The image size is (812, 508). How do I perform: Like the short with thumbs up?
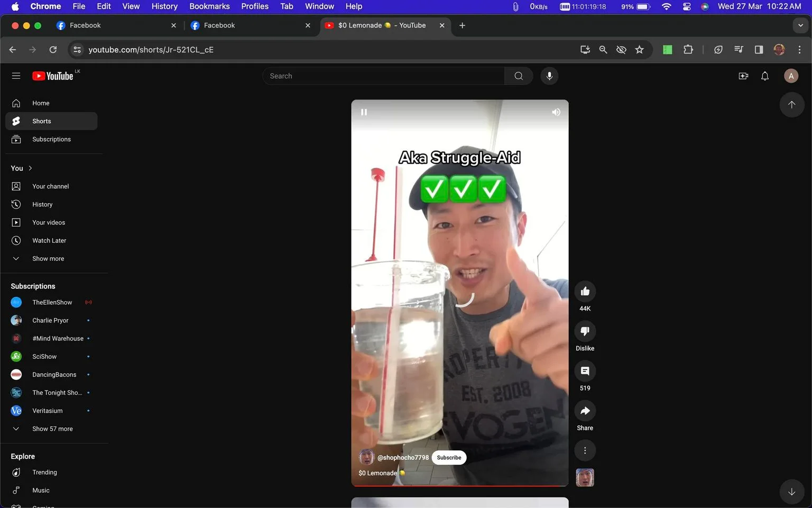pos(585,292)
